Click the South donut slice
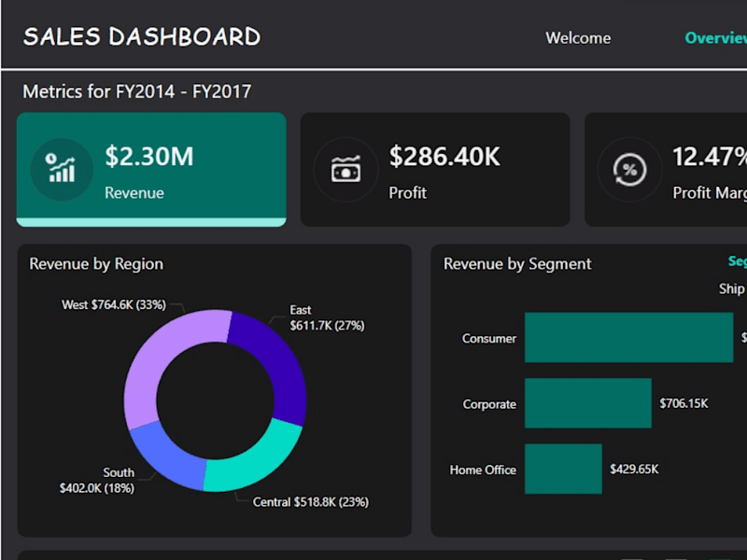Screen dimensions: 747x560 [x=169, y=457]
